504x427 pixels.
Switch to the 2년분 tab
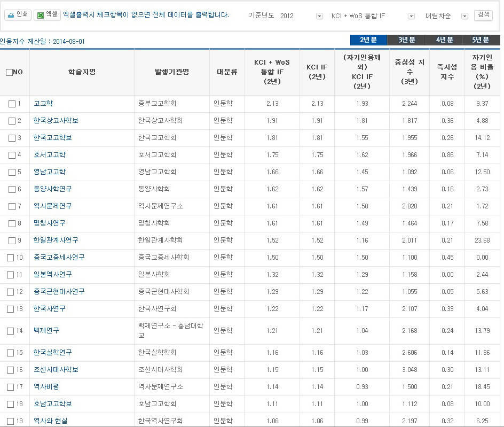click(368, 40)
